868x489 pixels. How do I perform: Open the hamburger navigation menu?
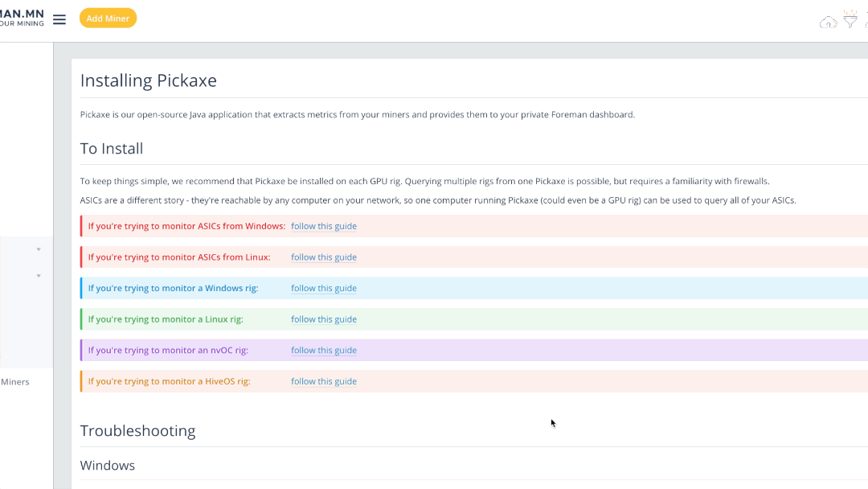[x=59, y=19]
